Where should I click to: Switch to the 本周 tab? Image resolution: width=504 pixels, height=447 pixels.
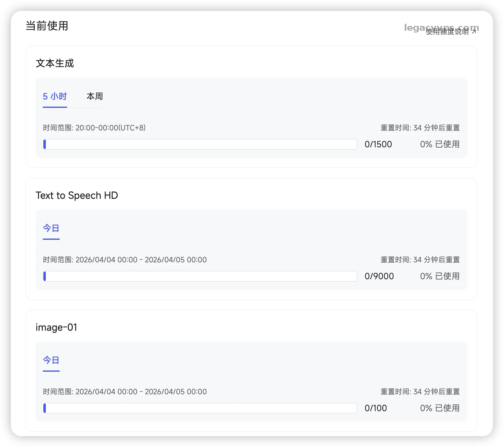(95, 96)
